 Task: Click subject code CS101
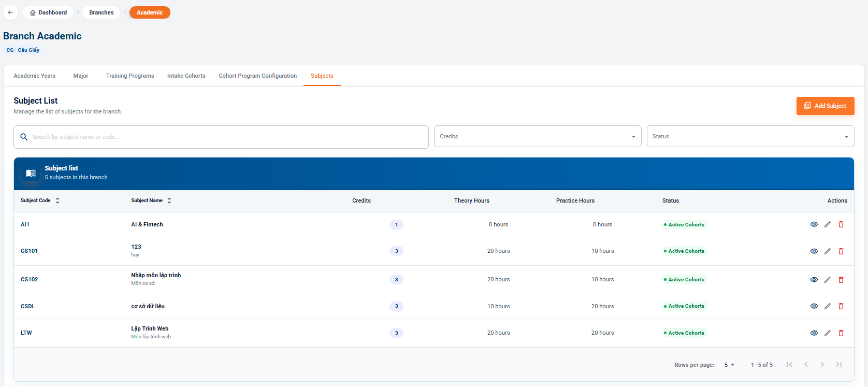pyautogui.click(x=30, y=251)
